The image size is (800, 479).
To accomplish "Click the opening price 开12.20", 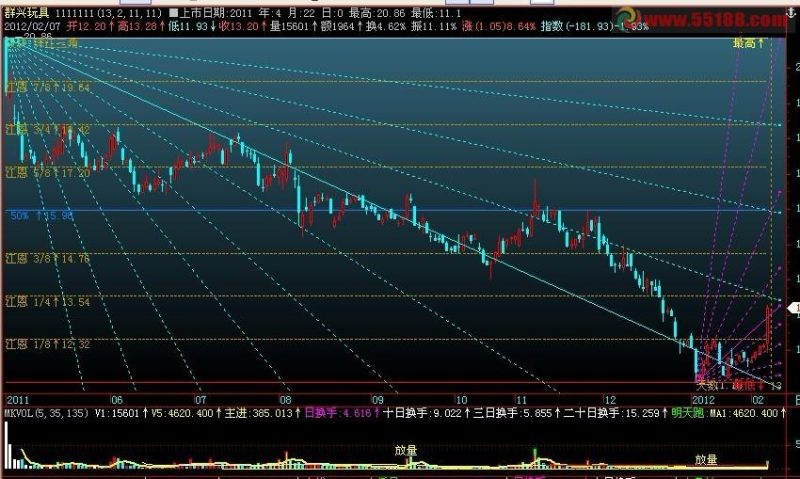I will pyautogui.click(x=87, y=26).
